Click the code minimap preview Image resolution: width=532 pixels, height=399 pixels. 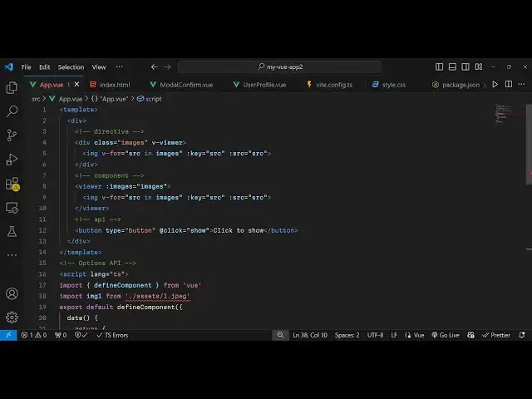pos(504,115)
